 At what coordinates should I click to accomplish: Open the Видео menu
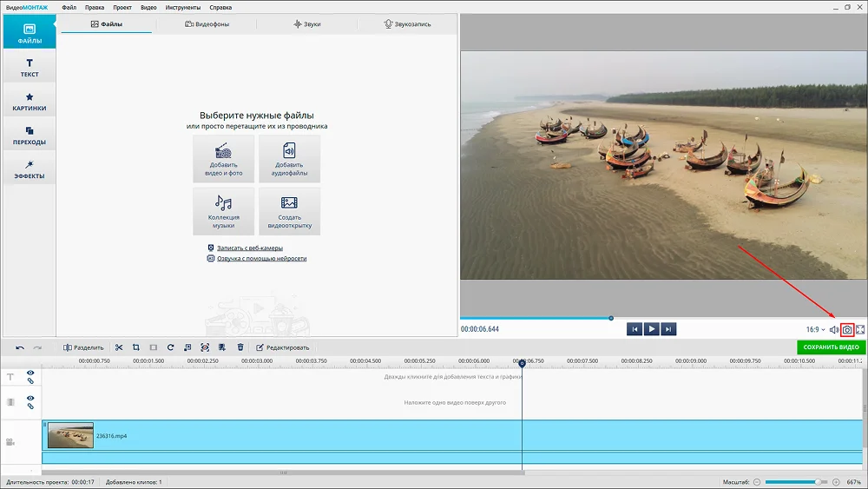point(148,7)
